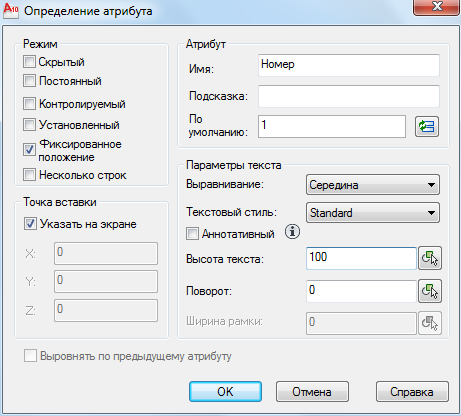Click the AutoCAD title bar icon

click(10, 10)
